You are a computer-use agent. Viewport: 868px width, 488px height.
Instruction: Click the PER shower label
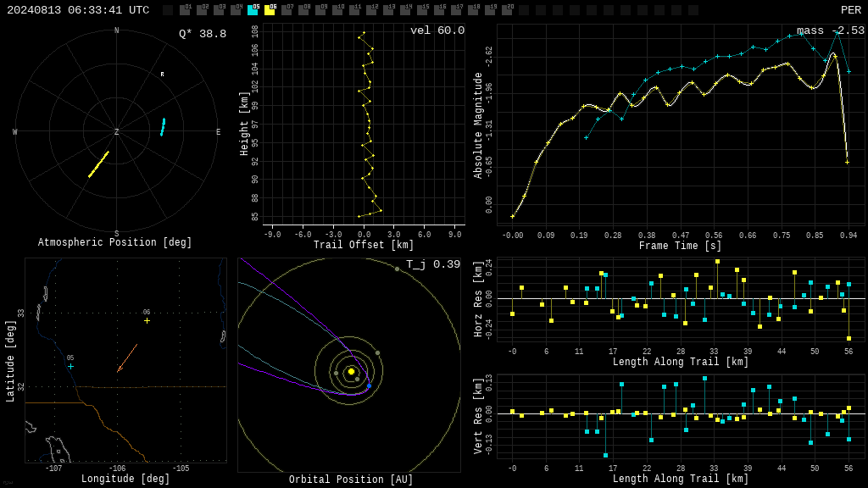(851, 10)
